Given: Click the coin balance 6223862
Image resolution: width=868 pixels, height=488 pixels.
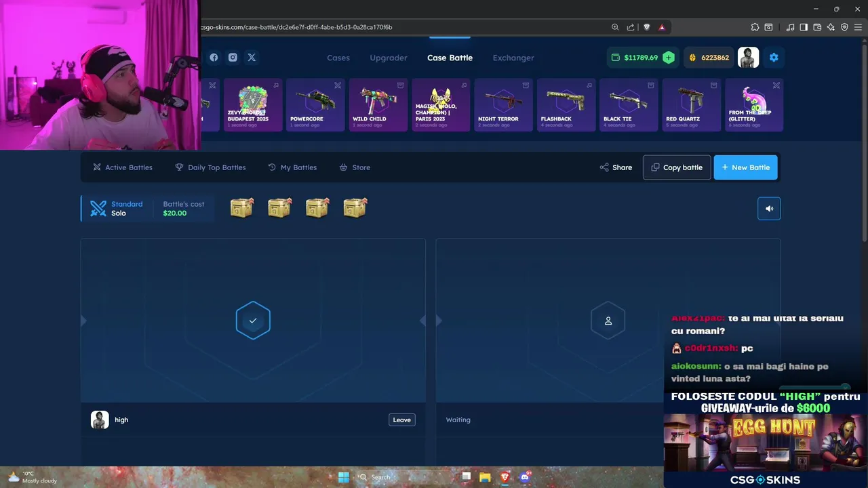Looking at the screenshot, I should tap(708, 58).
